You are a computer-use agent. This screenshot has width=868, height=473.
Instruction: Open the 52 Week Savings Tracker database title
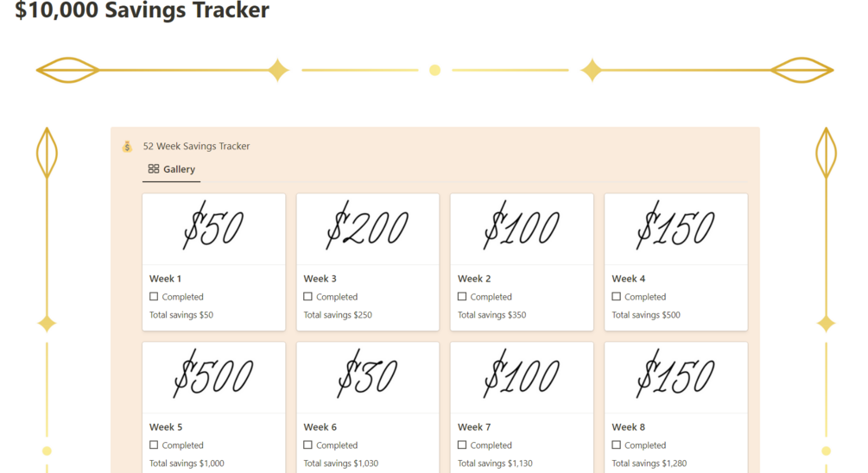click(x=196, y=147)
